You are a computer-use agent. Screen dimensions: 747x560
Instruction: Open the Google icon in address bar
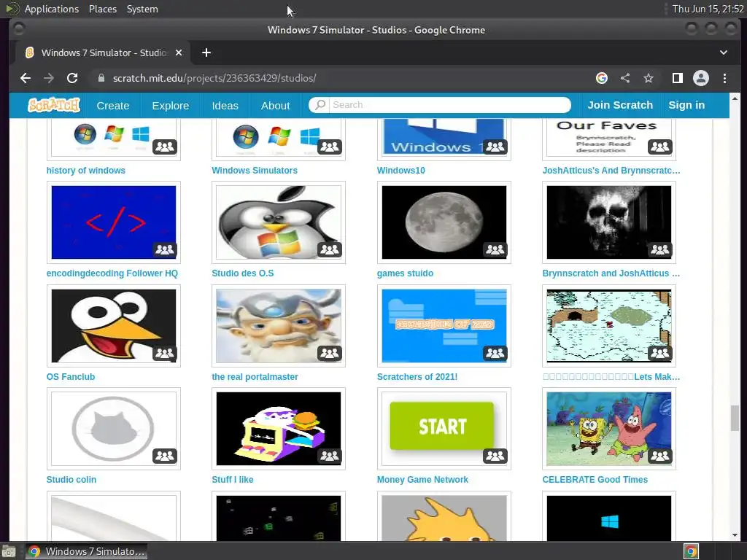602,78
